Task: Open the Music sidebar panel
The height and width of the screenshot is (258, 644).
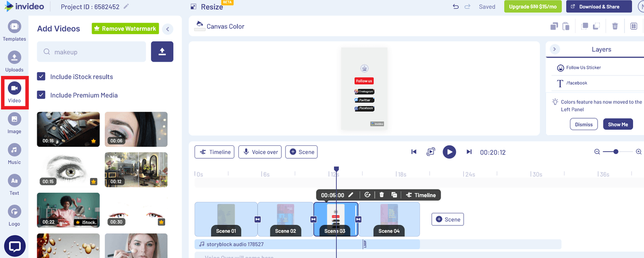Action: [14, 154]
